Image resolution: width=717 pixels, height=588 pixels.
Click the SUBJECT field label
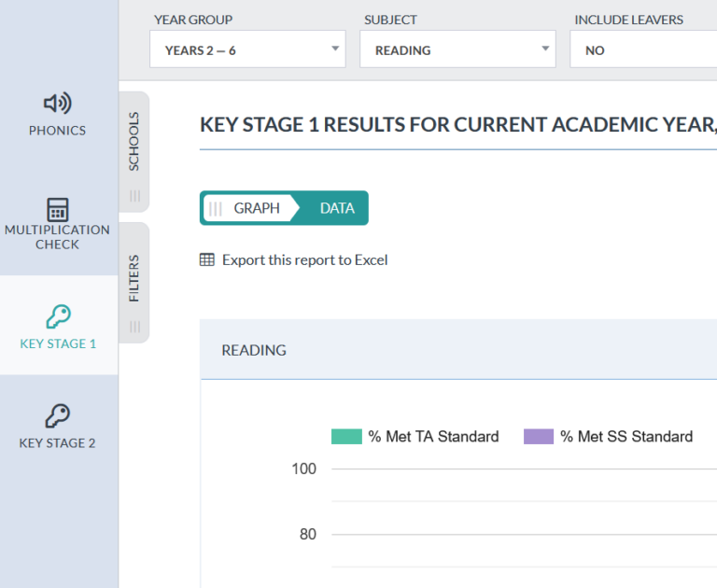pyautogui.click(x=390, y=20)
